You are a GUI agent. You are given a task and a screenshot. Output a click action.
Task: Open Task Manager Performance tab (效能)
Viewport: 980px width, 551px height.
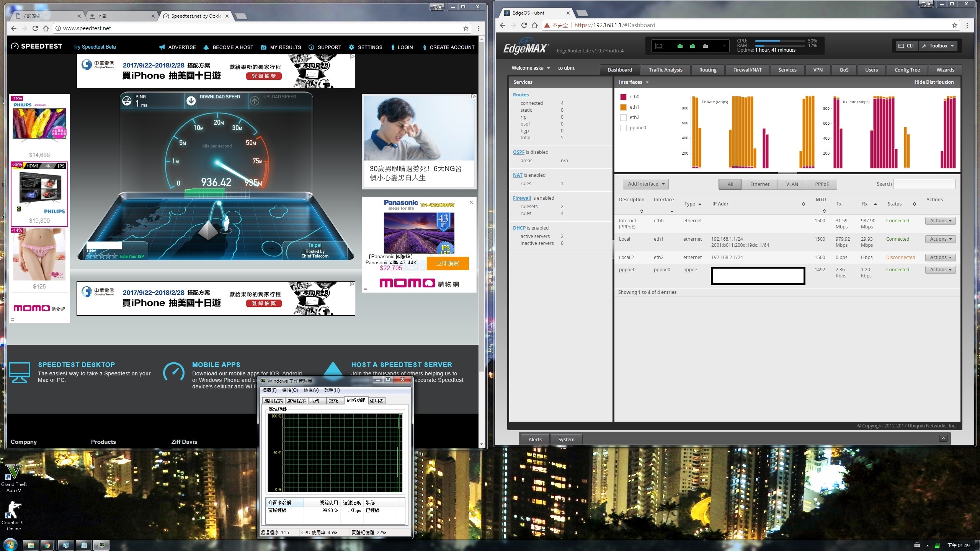tap(333, 401)
